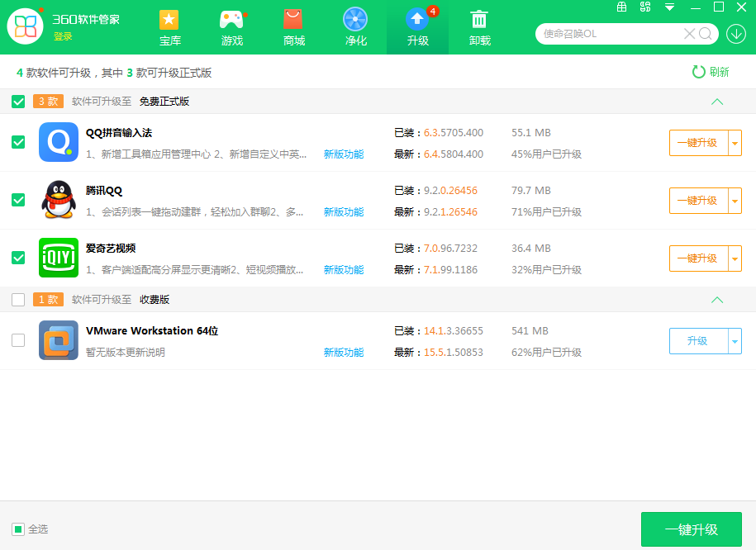This screenshot has width=756, height=550.
Task: Click latest version 15.5.1.50853 text
Action: 454,353
